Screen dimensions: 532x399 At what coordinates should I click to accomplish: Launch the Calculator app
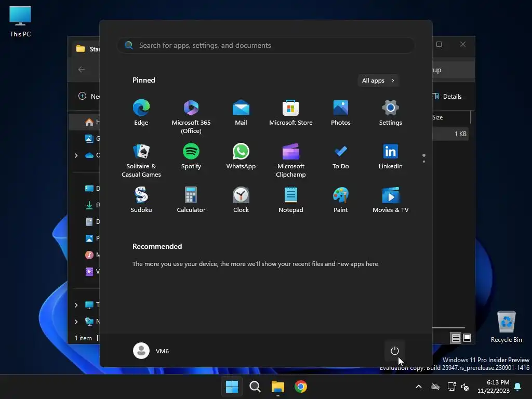click(191, 200)
